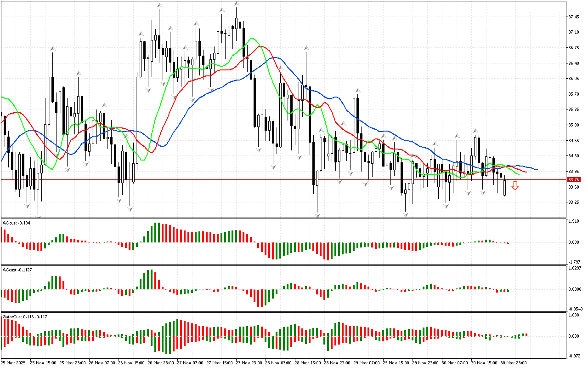The width and height of the screenshot is (588, 368).
Task: Select the topmost fractal arrow above the chart's highest candle
Action: [237, 4]
